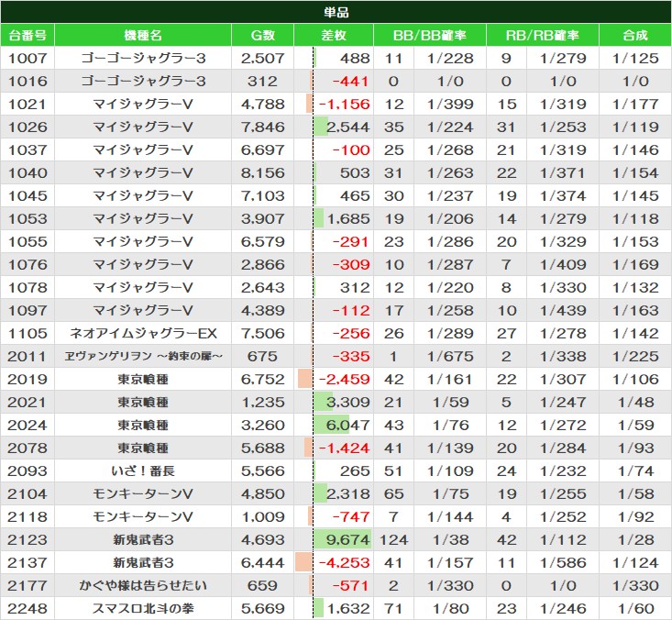The width and height of the screenshot is (672, 620).
Task: Click 差枚 value -1,156 in row 1021
Action: point(344,105)
